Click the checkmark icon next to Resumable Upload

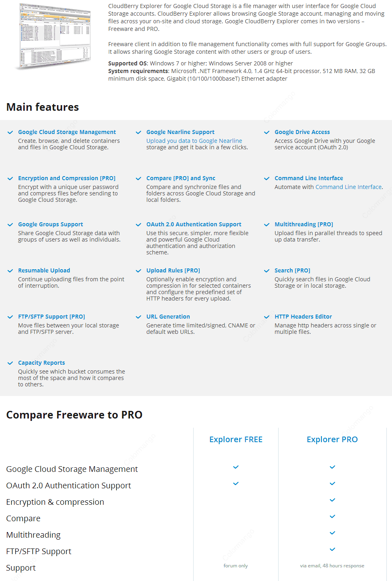coord(10,271)
